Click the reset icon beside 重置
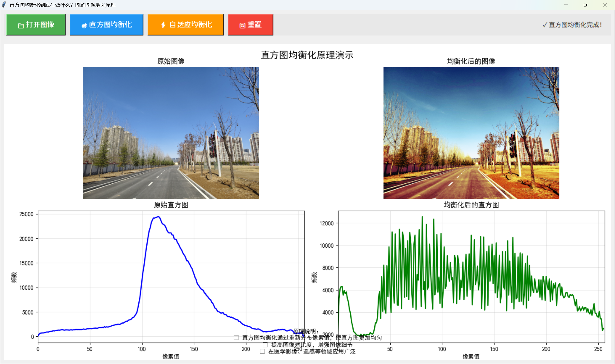This screenshot has height=364, width=615. 242,25
